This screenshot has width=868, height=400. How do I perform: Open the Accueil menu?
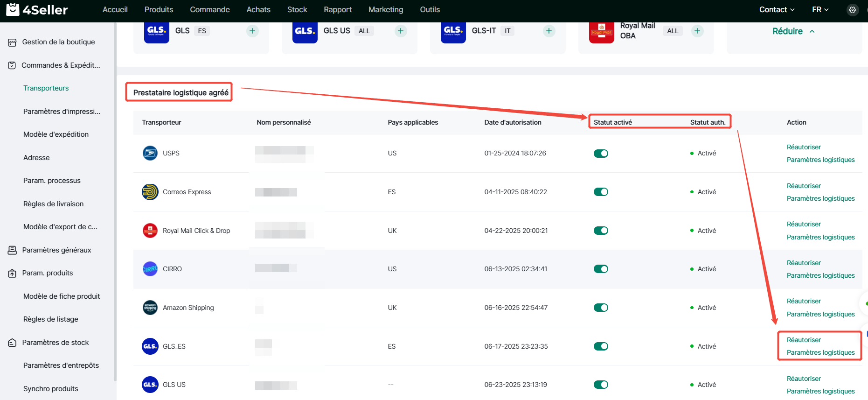point(115,9)
